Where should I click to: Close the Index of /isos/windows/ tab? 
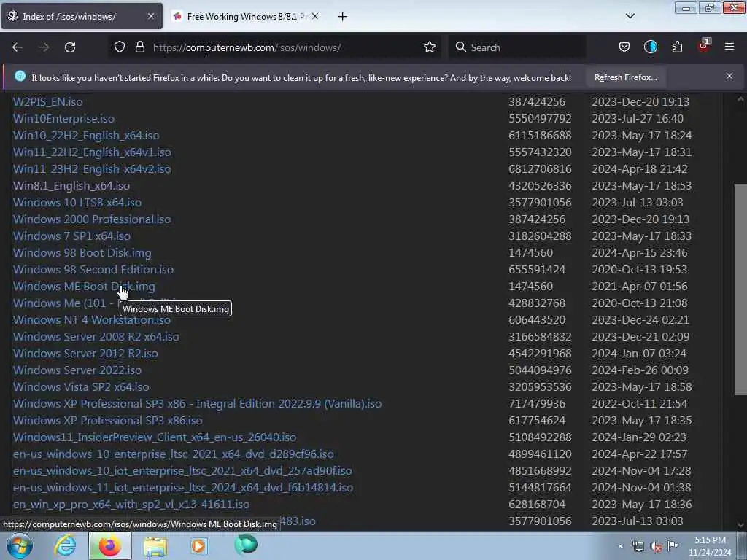(150, 16)
